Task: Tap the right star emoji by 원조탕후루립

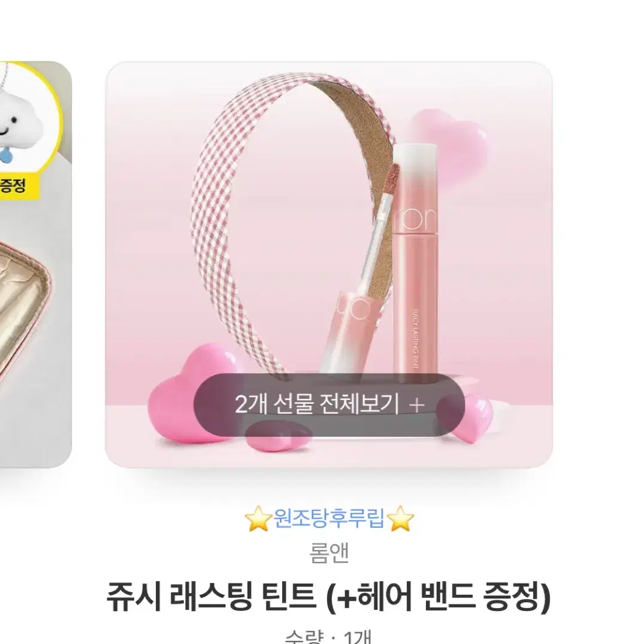Action: (400, 519)
